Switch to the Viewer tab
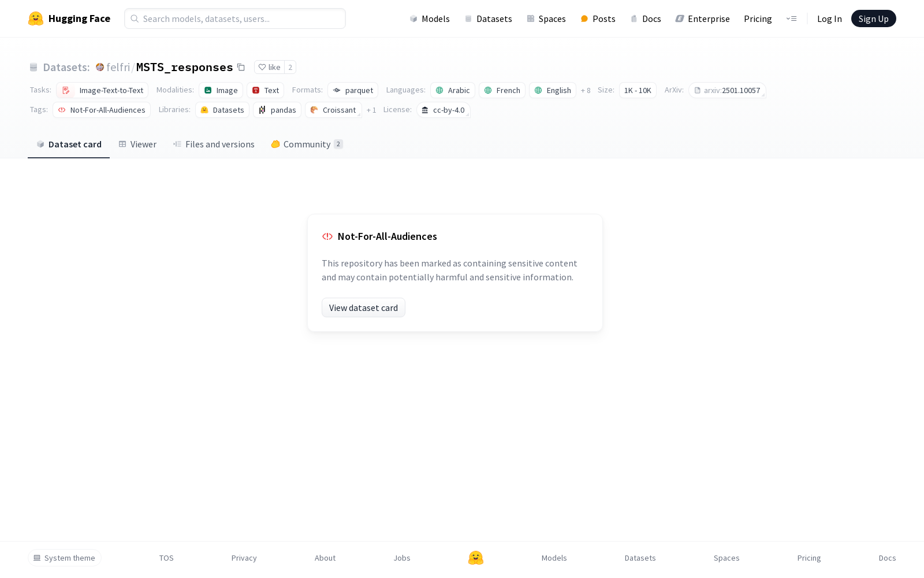Viewport: 924px width, 578px height. coord(137,144)
